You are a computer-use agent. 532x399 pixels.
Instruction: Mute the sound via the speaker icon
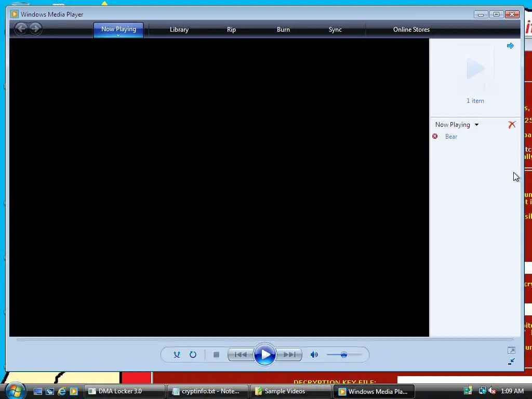(314, 354)
